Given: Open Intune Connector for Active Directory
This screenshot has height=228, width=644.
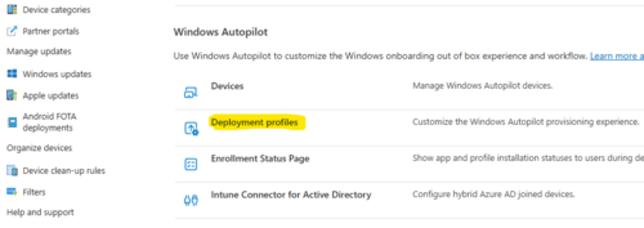Looking at the screenshot, I should [x=291, y=195].
